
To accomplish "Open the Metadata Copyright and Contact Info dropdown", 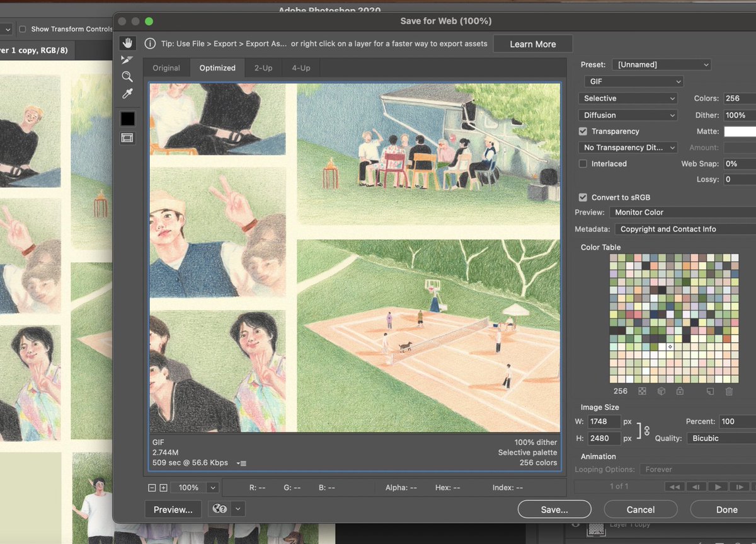I will point(684,229).
